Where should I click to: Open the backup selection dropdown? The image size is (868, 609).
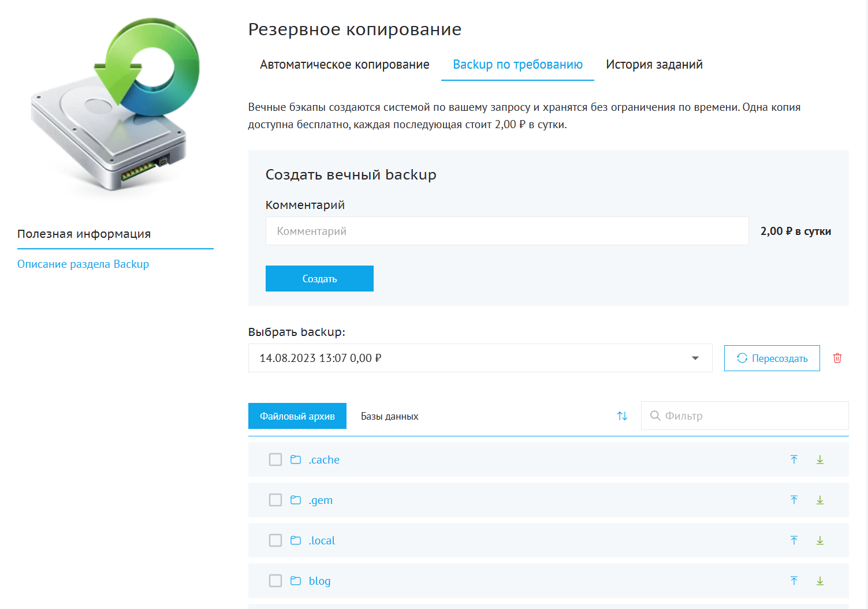(x=479, y=358)
